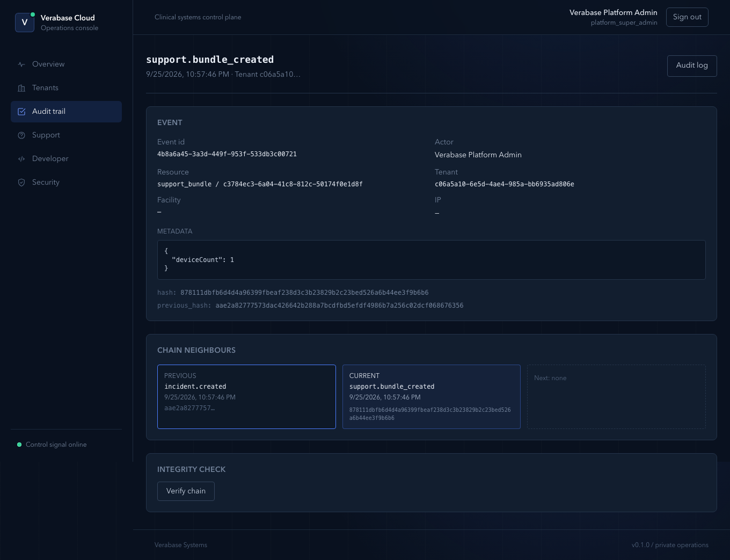Click the tenant id c06a5a10 value
Screen dimensions: 730x560
505,184
